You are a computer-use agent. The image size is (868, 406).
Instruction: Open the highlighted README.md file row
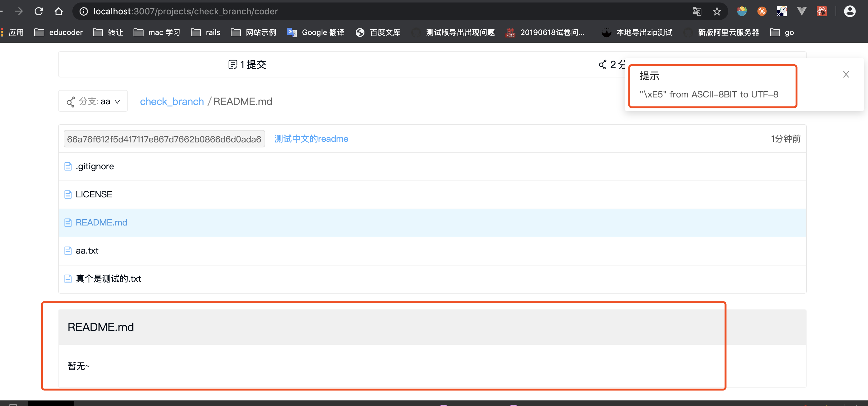(432, 223)
